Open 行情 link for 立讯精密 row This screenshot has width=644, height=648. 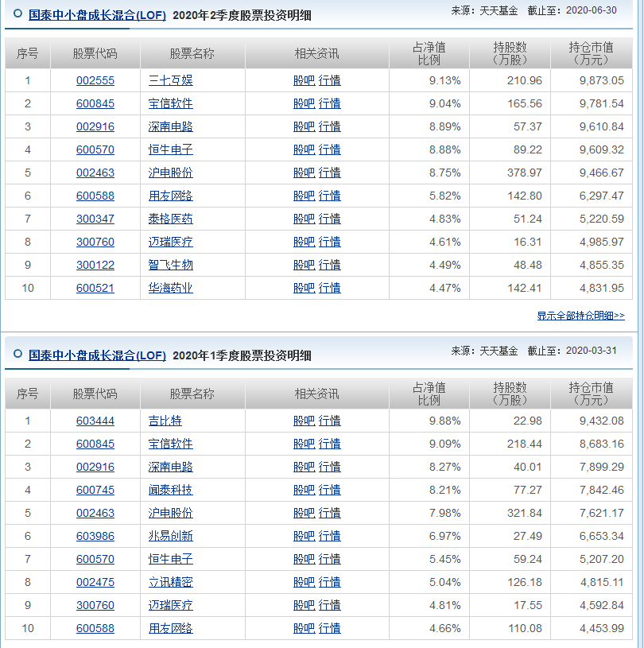[x=329, y=582]
